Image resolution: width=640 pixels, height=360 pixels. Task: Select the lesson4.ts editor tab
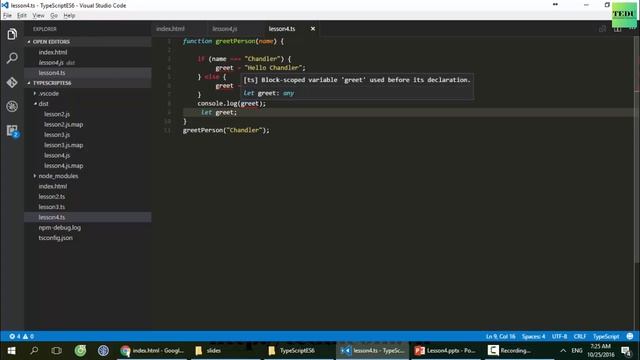(x=282, y=29)
